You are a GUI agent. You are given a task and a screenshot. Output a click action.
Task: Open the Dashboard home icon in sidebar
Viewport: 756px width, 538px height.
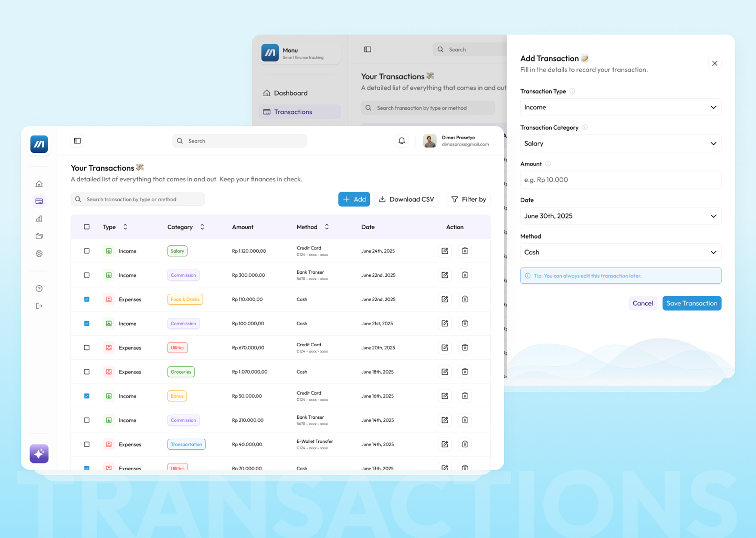39,183
